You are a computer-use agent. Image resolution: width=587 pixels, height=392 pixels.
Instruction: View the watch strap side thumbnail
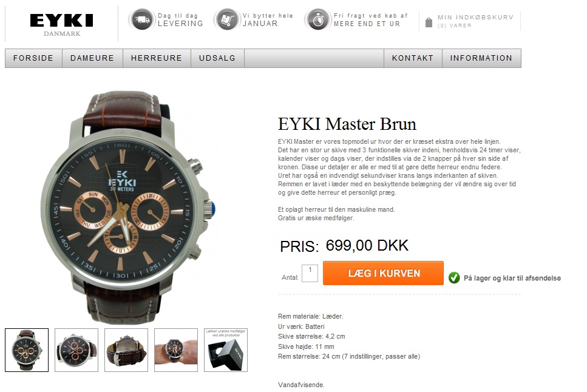[126, 350]
